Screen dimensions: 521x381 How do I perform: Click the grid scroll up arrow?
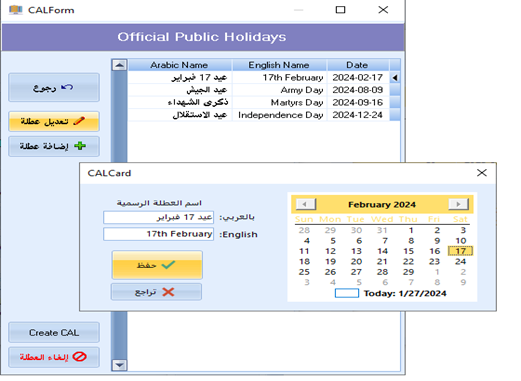(x=119, y=65)
